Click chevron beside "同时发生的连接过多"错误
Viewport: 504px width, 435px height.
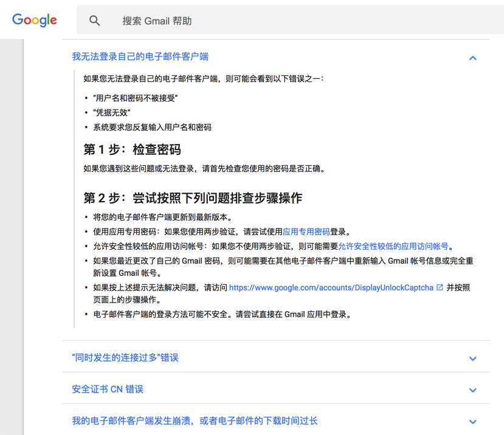[472, 358]
